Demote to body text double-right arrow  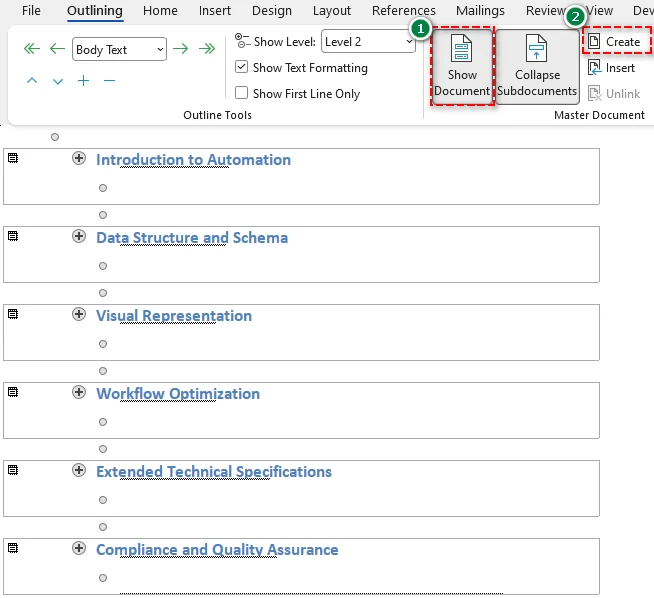207,49
